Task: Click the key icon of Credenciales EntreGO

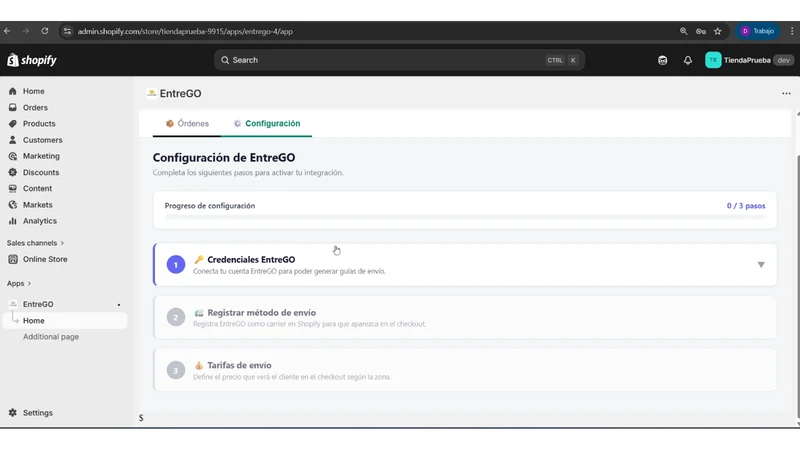Action: tap(198, 259)
